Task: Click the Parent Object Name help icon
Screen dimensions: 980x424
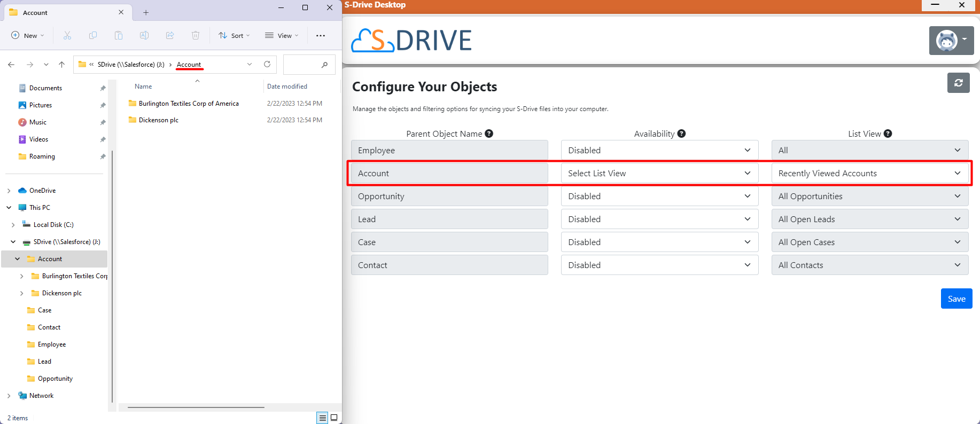Action: (x=489, y=134)
